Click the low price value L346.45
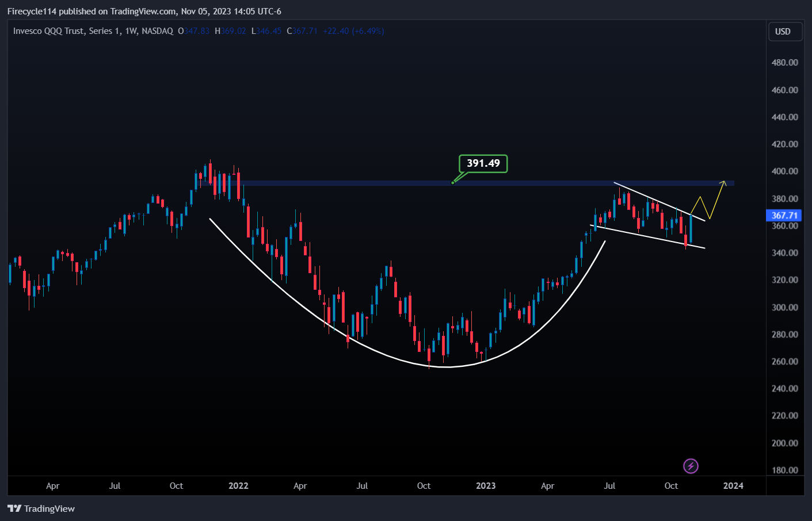 [266, 31]
